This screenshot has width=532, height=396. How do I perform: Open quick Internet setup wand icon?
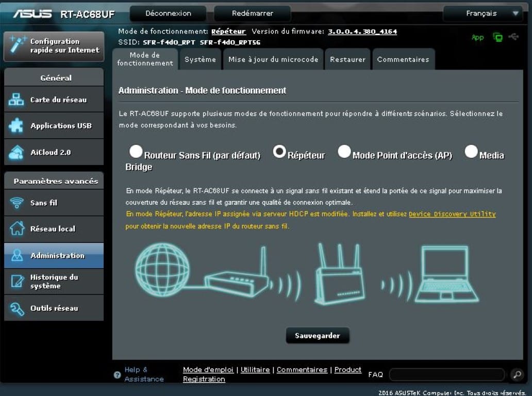tap(17, 45)
